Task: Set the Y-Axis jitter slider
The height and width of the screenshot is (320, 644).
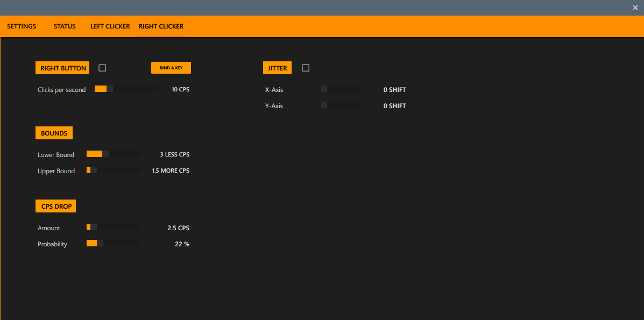Action: click(x=341, y=105)
